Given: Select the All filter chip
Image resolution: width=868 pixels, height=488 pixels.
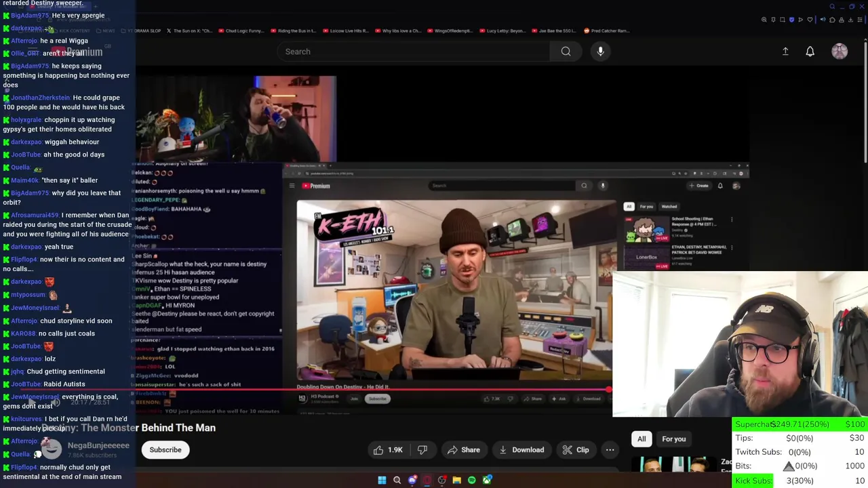Looking at the screenshot, I should (x=642, y=439).
